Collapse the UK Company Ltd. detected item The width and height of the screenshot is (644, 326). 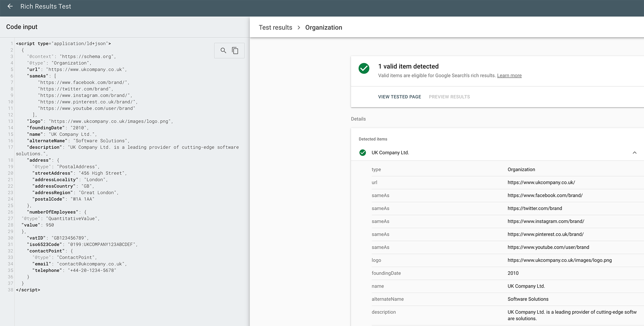[x=635, y=152]
